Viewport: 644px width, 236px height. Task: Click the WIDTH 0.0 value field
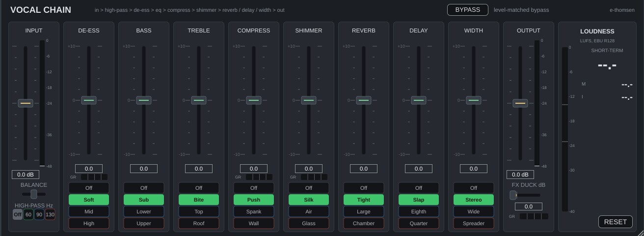coord(474,169)
